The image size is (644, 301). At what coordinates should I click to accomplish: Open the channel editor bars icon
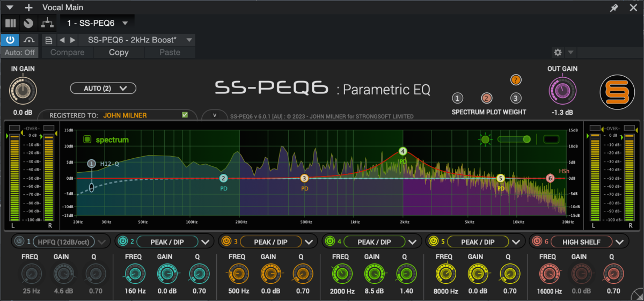[10, 24]
